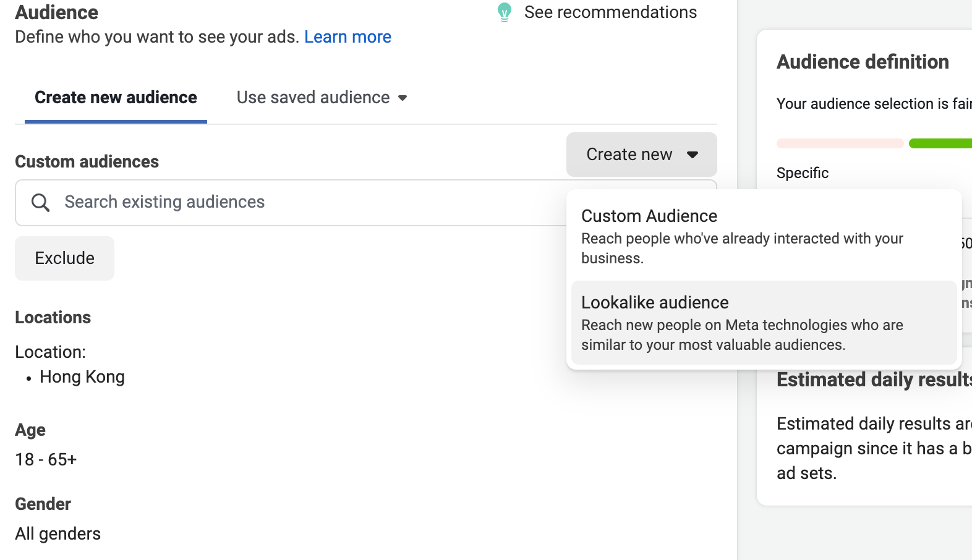Viewport: 972px width, 560px height.
Task: Open the Learn more link
Action: click(x=347, y=37)
